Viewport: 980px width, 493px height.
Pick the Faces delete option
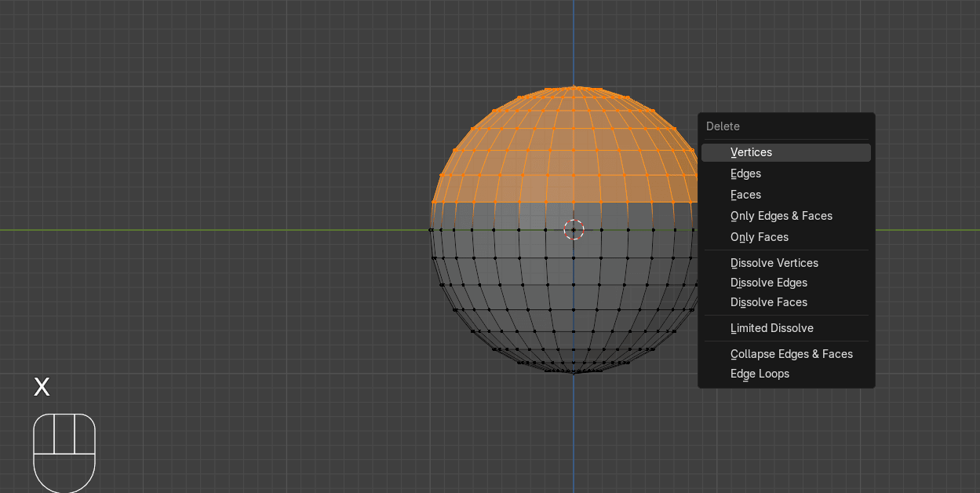(745, 195)
